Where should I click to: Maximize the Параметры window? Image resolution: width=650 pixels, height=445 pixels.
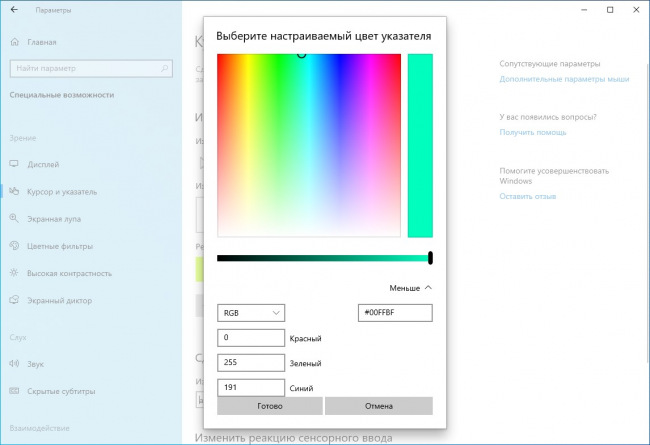click(x=610, y=10)
